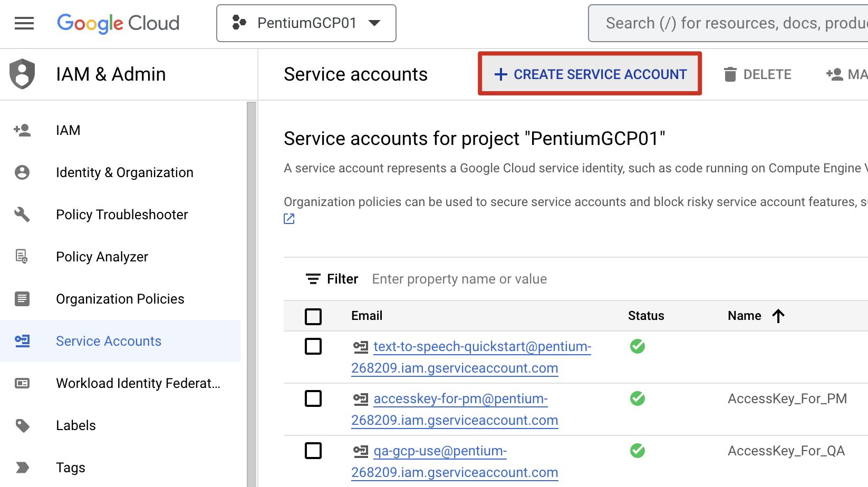Click the Organization Policies list icon

tap(22, 299)
